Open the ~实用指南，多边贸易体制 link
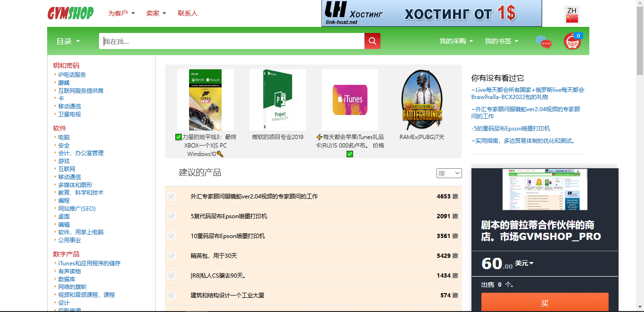 click(523, 141)
